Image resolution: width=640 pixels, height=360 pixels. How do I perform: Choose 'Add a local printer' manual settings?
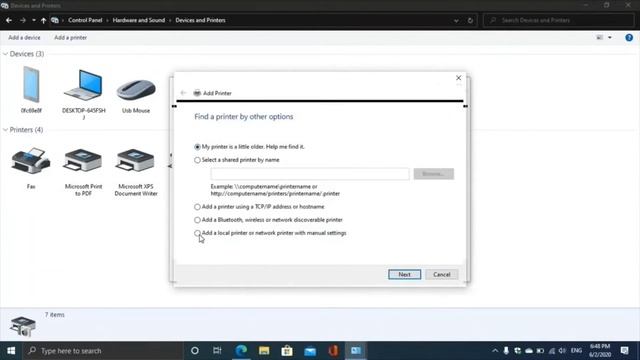click(198, 233)
